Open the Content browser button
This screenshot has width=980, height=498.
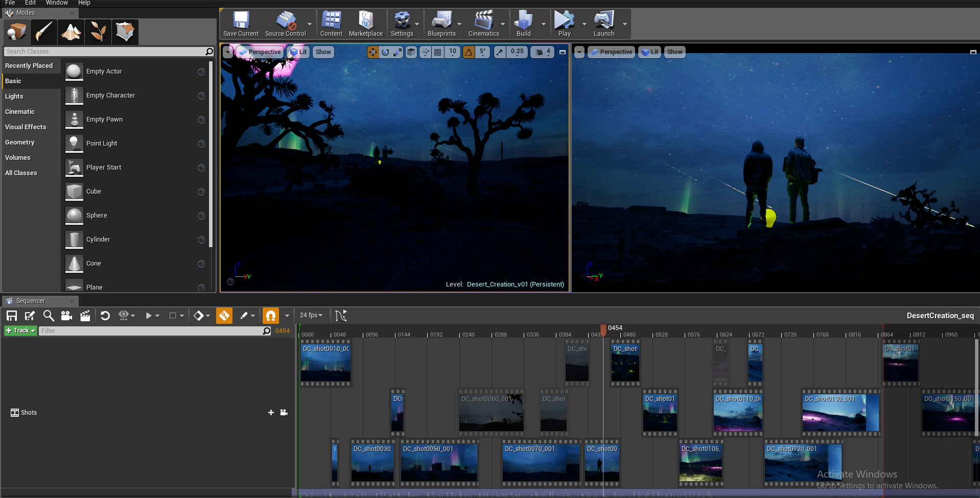331,24
